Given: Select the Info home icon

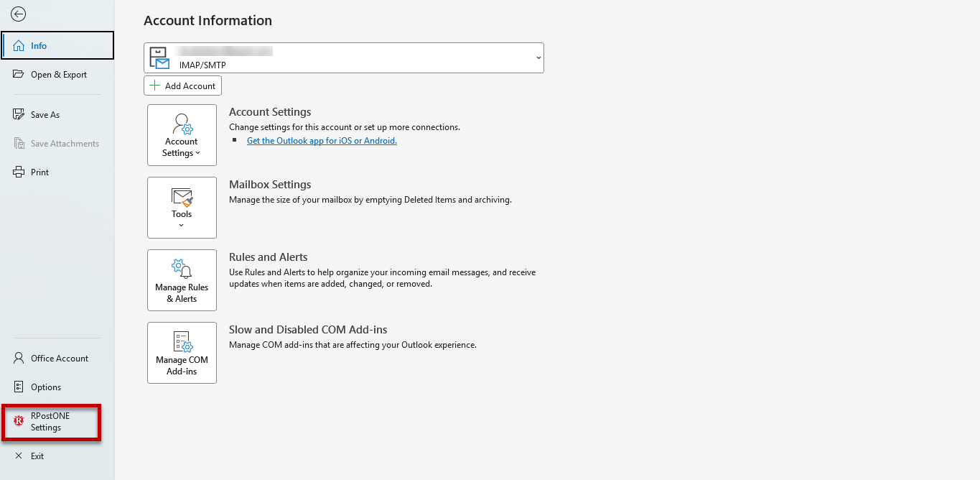Looking at the screenshot, I should pos(19,46).
